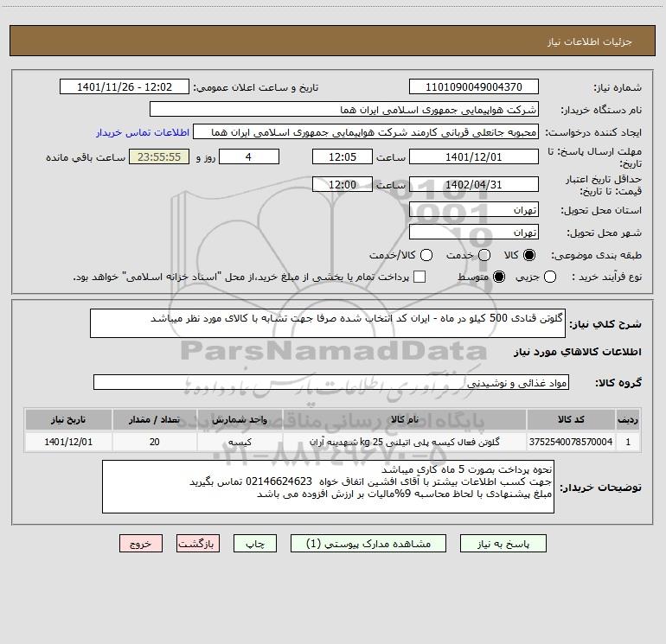Click the تاریخ نیاز column header
666x644 pixels.
pos(68,419)
